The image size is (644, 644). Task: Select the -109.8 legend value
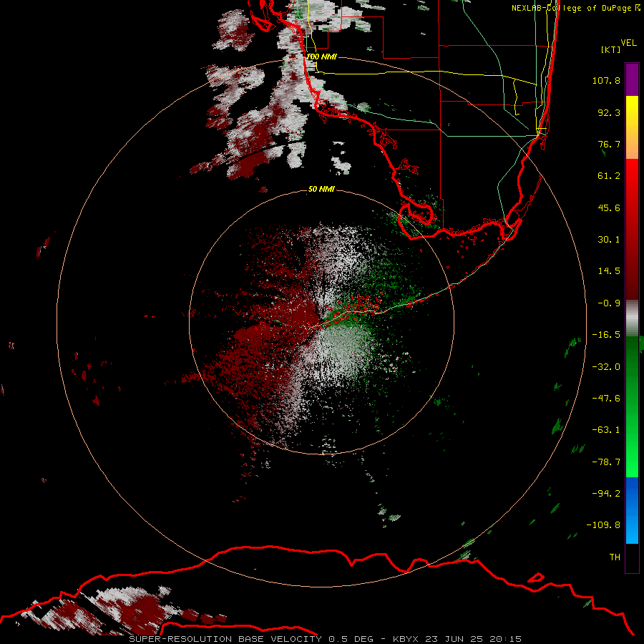pyautogui.click(x=603, y=525)
